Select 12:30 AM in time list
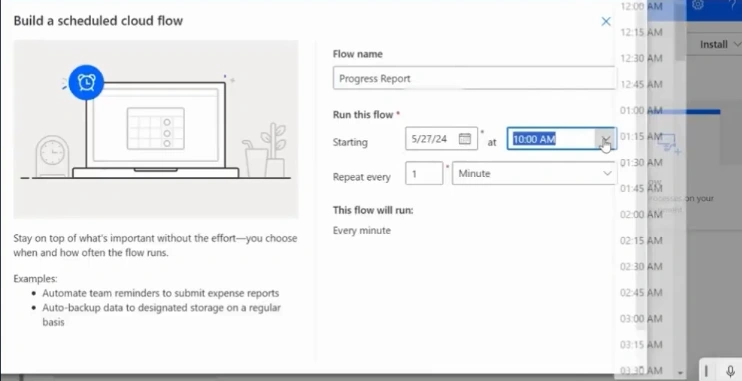The width and height of the screenshot is (742, 381). [x=641, y=58]
